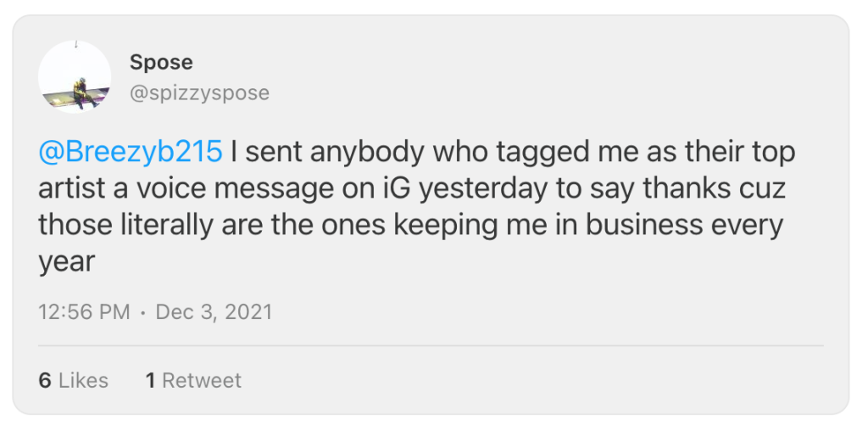Screen dimensions: 868x431
Task: View the 6 Likes list
Action: click(x=74, y=380)
